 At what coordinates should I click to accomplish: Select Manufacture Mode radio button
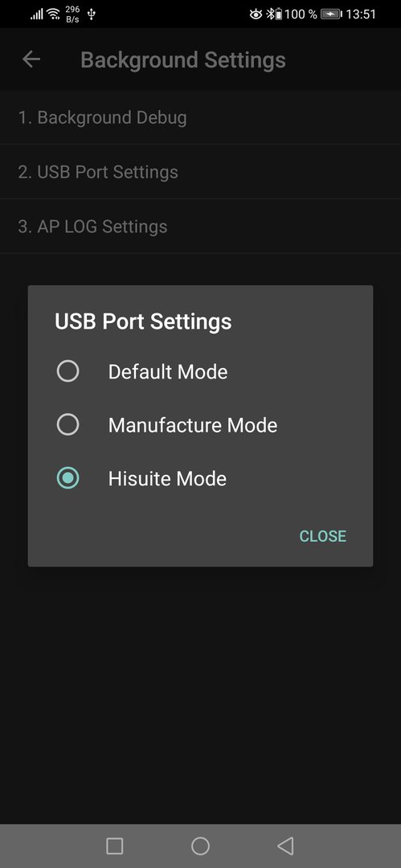[x=68, y=424]
